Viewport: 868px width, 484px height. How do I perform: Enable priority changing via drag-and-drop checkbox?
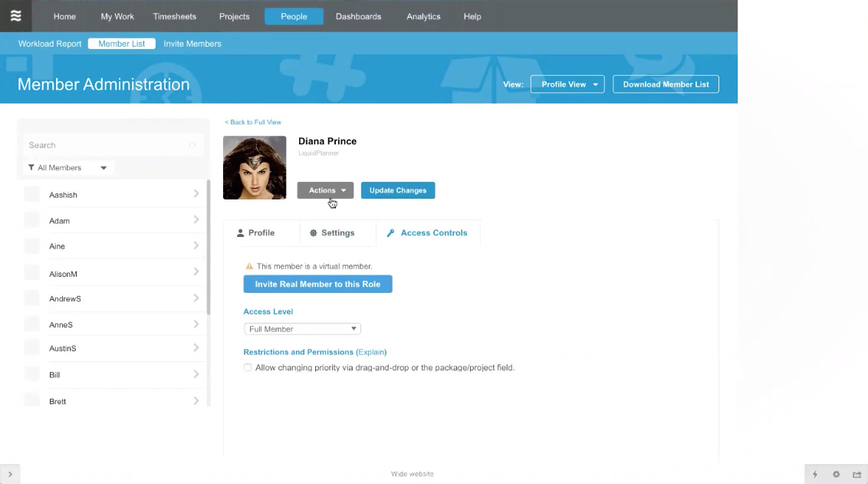click(248, 367)
